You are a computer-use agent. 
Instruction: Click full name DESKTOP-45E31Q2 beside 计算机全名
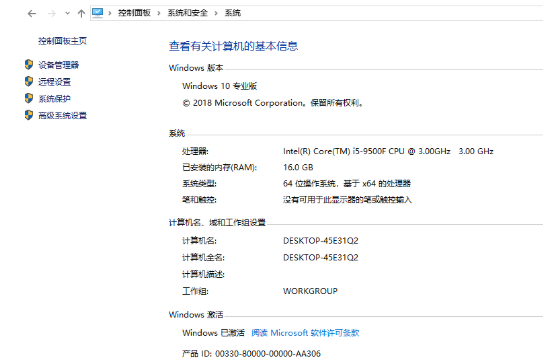coord(321,257)
